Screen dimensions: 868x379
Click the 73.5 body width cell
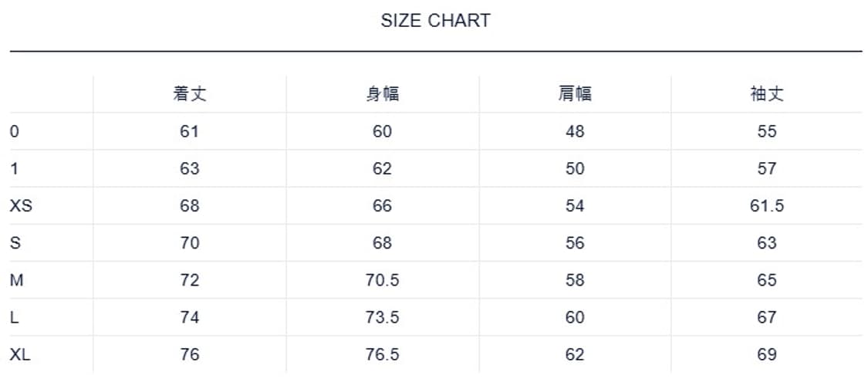382,317
